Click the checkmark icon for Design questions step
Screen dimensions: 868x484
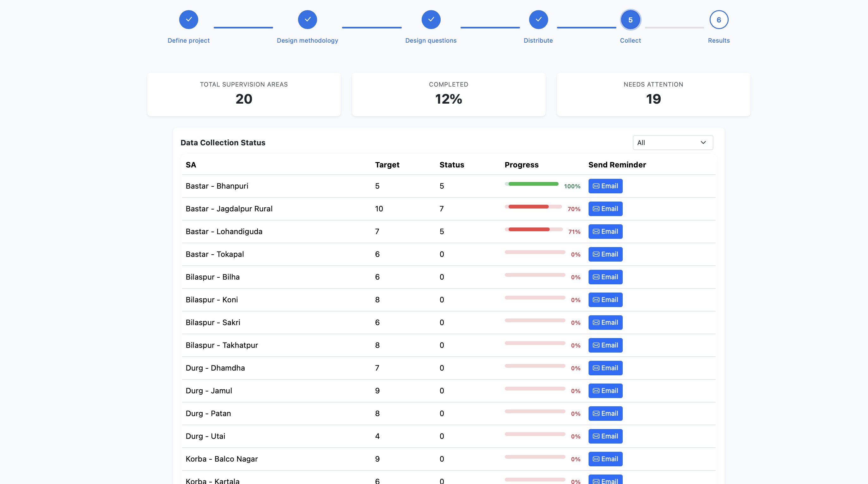click(x=431, y=20)
